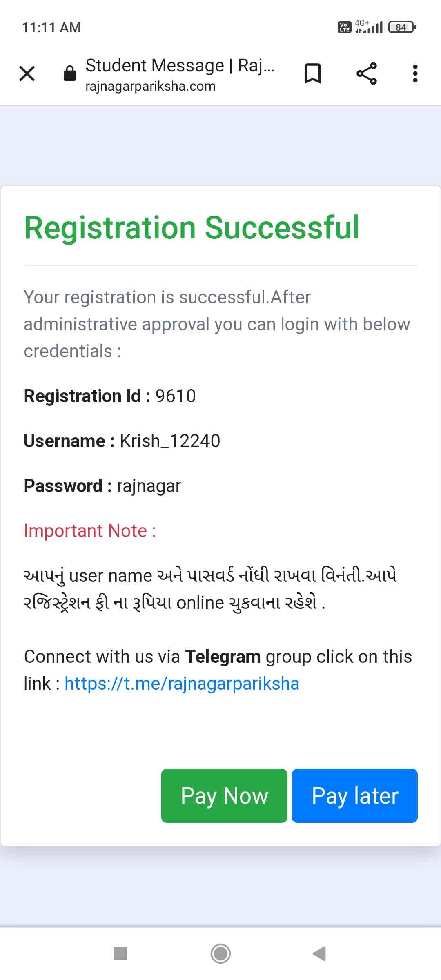The image size is (441, 980).
Task: Click the rajnagarpariksha.com URL text
Action: (150, 87)
